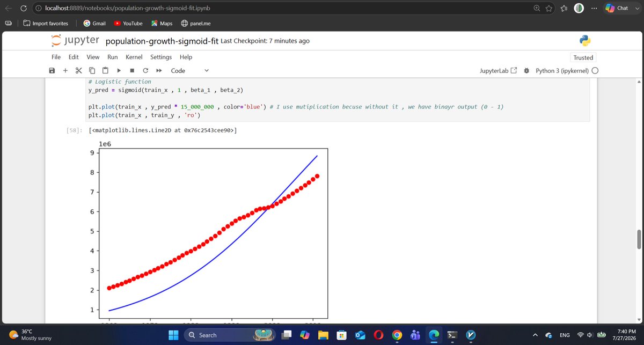644x345 pixels.
Task: Open the Terminal icon on the taskbar
Action: [452, 335]
